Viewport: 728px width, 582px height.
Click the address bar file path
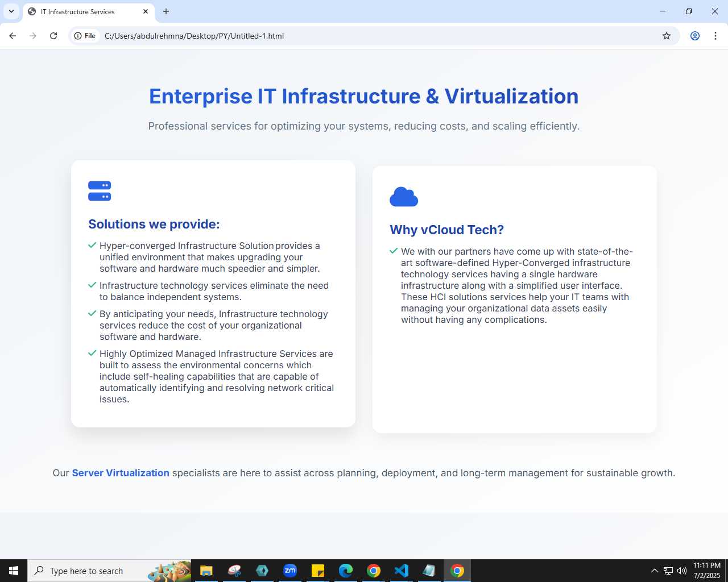tap(194, 36)
